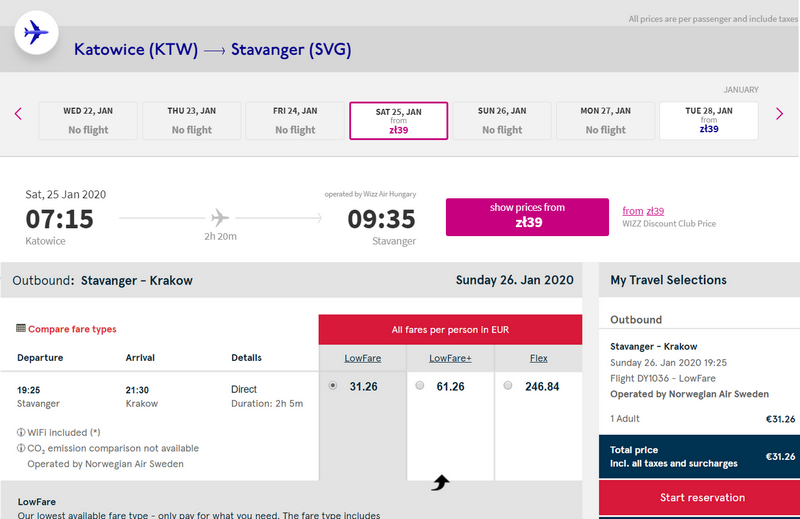Click the from zł39 WIZZ Discount link
This screenshot has width=800, height=519.
coord(643,211)
